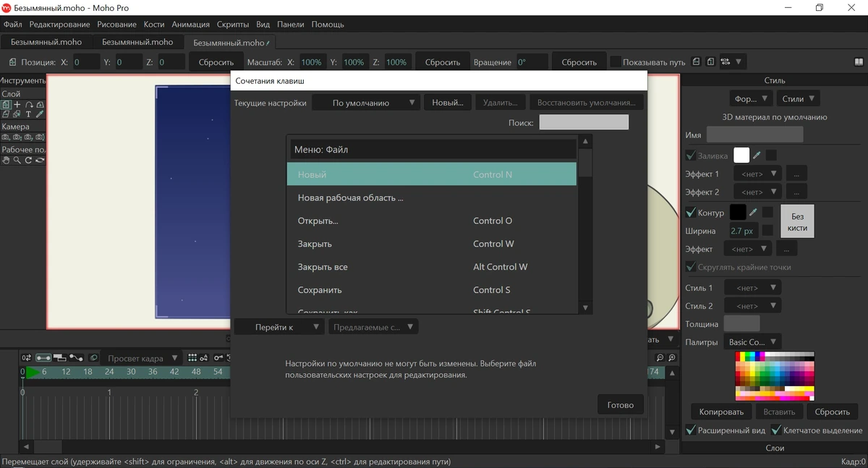Toggle the Расширенный вид checkbox
Viewport: 868px width, 468px height.
(690, 430)
